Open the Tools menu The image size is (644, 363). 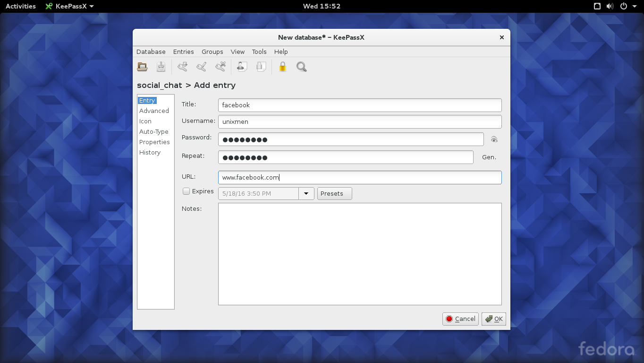(259, 52)
